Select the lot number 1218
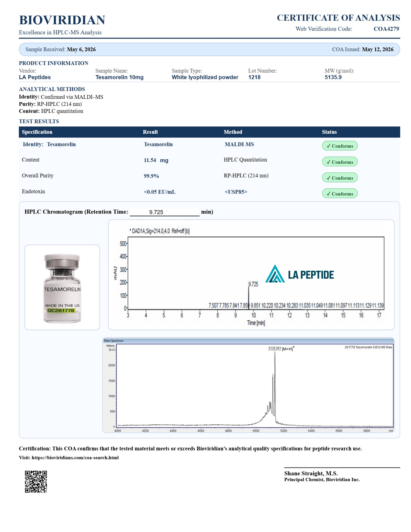This screenshot has width=411, height=532. click(x=254, y=77)
